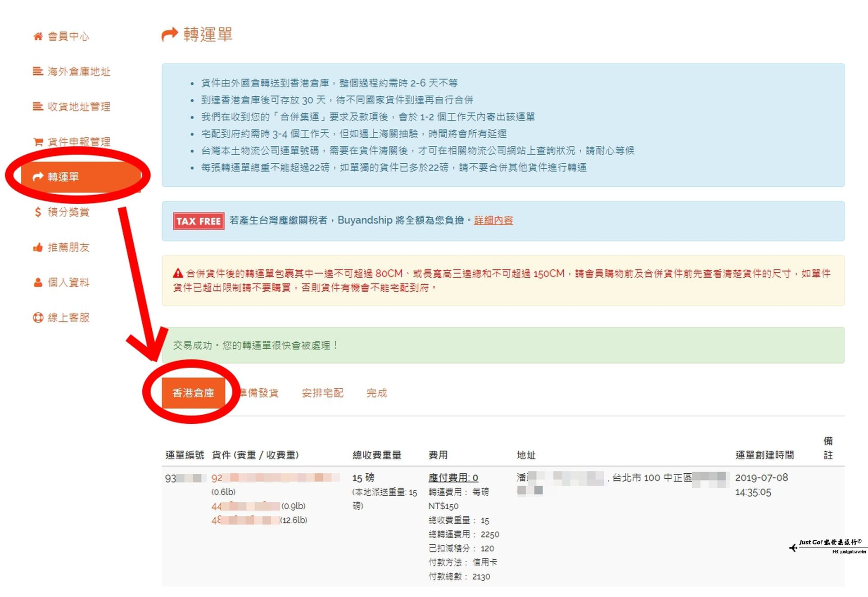
Task: Open the 詳細內容 link
Action: click(x=493, y=220)
